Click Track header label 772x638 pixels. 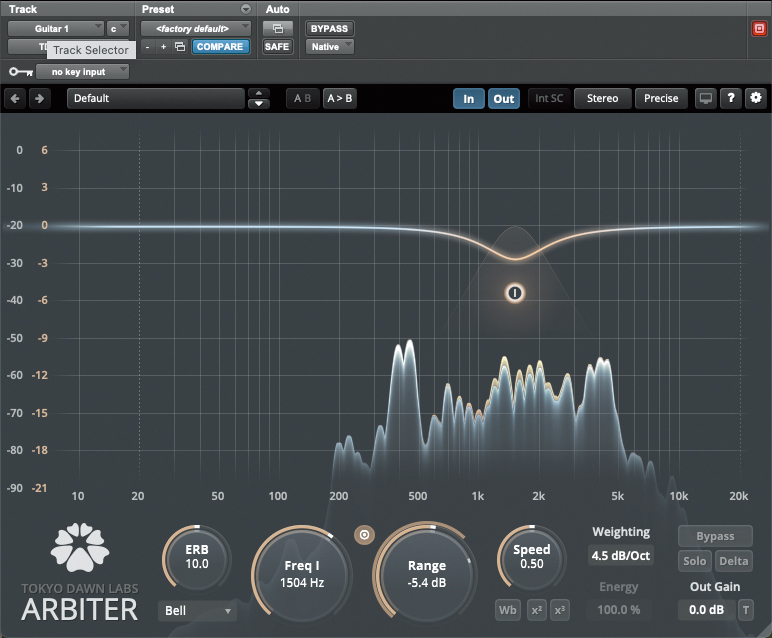pyautogui.click(x=23, y=9)
